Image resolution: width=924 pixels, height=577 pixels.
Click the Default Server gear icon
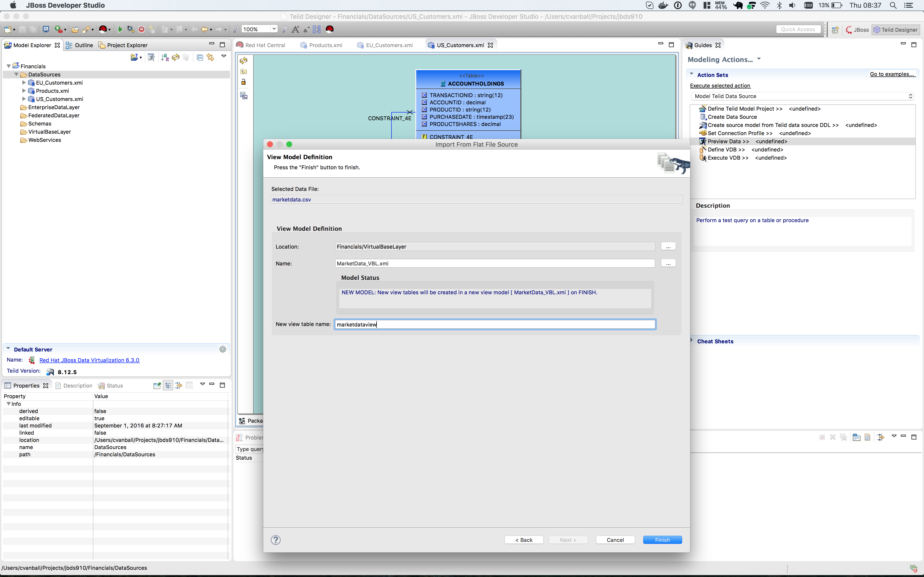[x=223, y=349]
